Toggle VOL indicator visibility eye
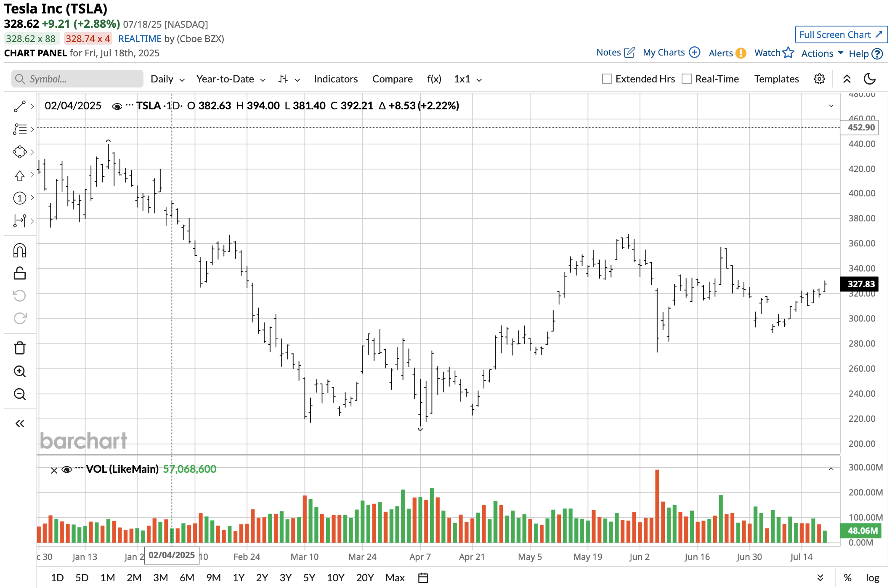 pyautogui.click(x=66, y=469)
